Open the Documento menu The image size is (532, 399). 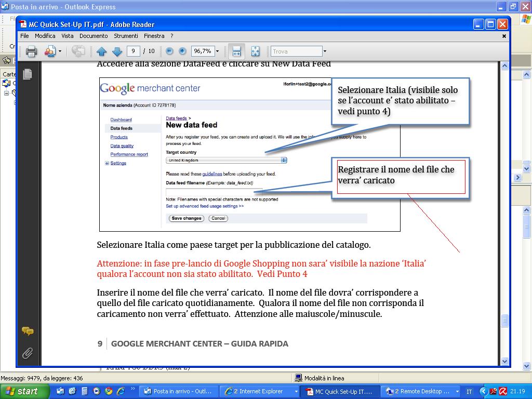pyautogui.click(x=94, y=36)
